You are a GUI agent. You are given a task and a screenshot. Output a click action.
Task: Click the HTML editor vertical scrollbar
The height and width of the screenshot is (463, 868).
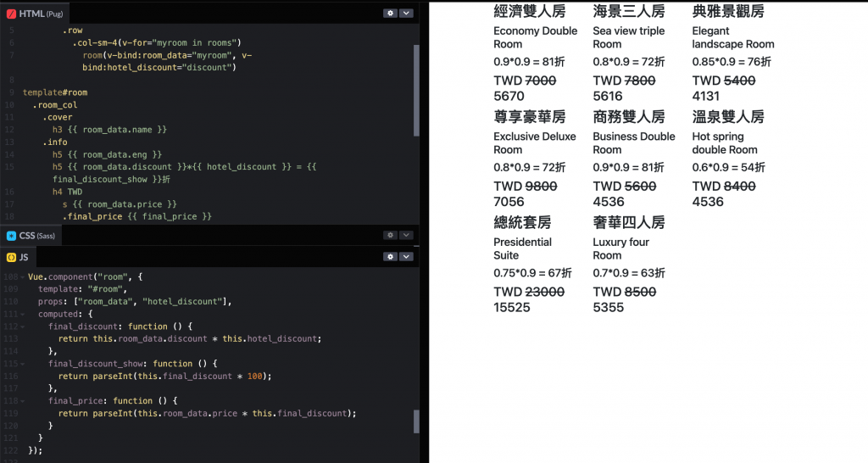pyautogui.click(x=416, y=90)
